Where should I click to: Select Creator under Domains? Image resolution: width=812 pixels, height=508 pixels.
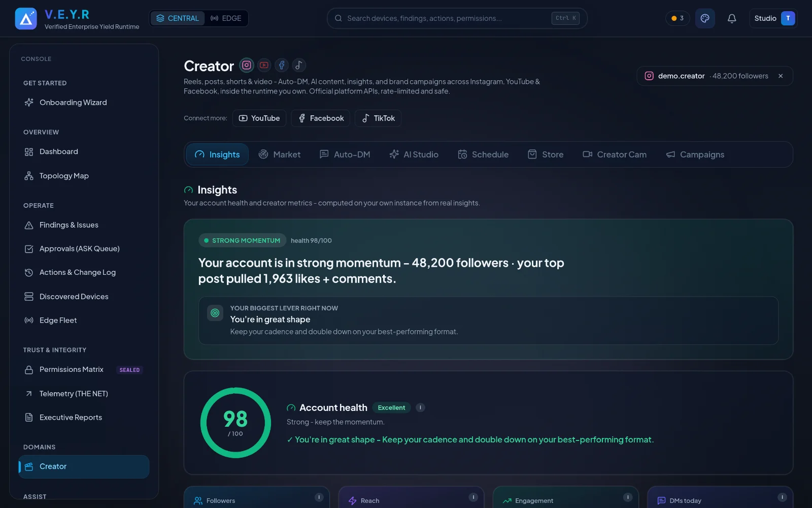point(84,467)
